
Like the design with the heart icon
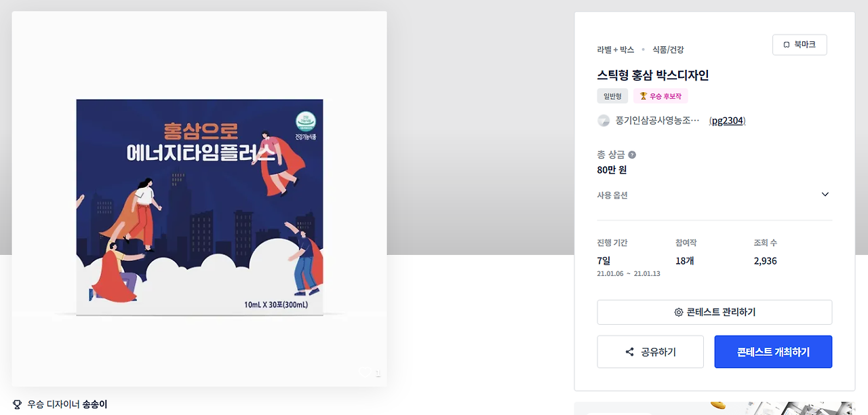(365, 372)
